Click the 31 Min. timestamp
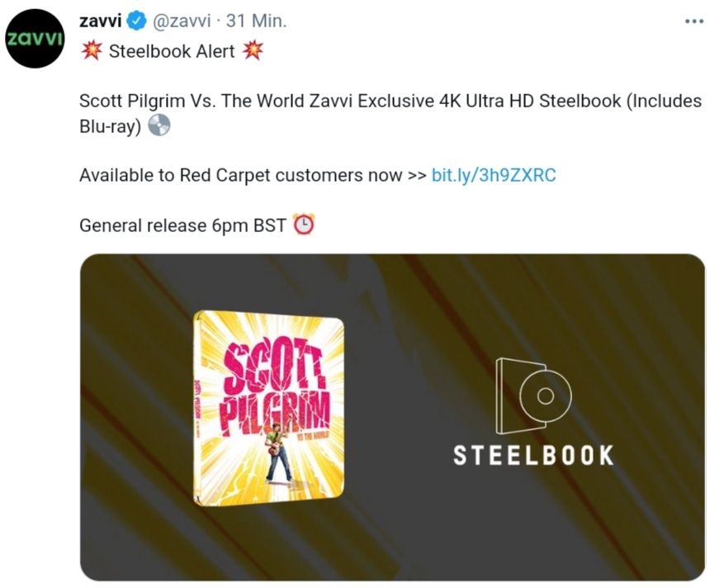Image resolution: width=710 pixels, height=588 pixels. click(256, 21)
